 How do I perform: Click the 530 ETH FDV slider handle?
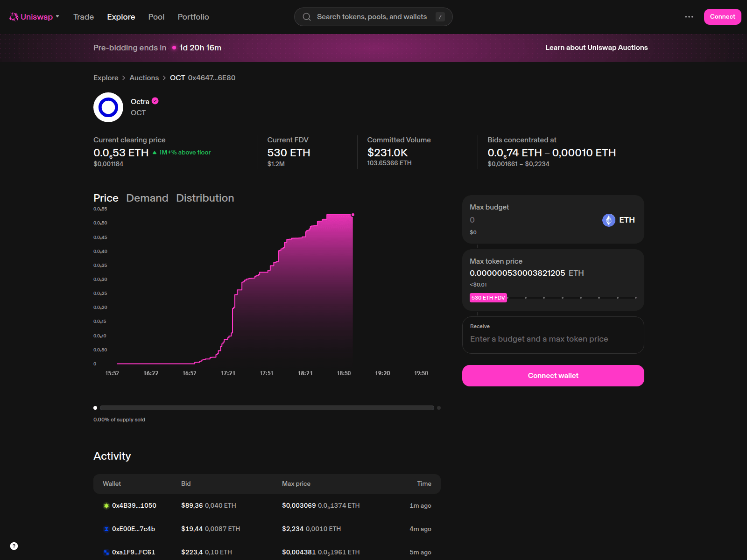click(x=488, y=298)
